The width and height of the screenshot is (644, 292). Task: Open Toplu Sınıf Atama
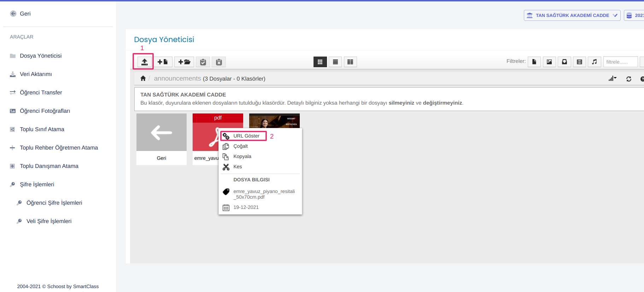click(42, 129)
